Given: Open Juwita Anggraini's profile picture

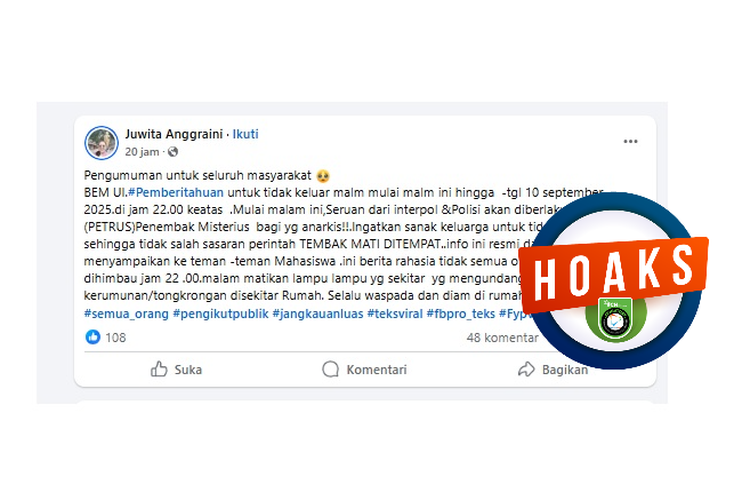Looking at the screenshot, I should [x=101, y=143].
